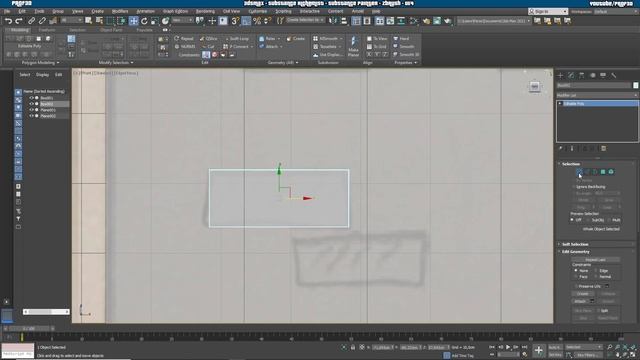The image size is (640, 360).
Task: Click the NURMS ribbon button
Action: pyautogui.click(x=185, y=47)
